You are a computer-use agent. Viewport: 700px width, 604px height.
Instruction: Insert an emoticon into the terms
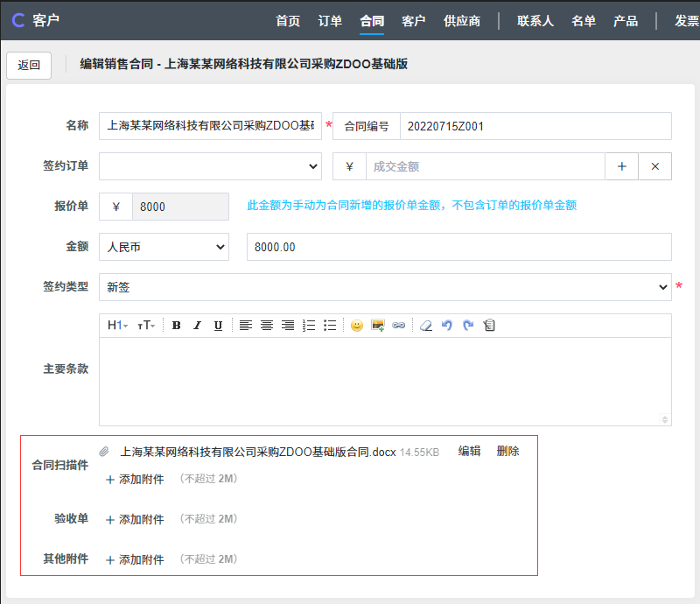357,326
